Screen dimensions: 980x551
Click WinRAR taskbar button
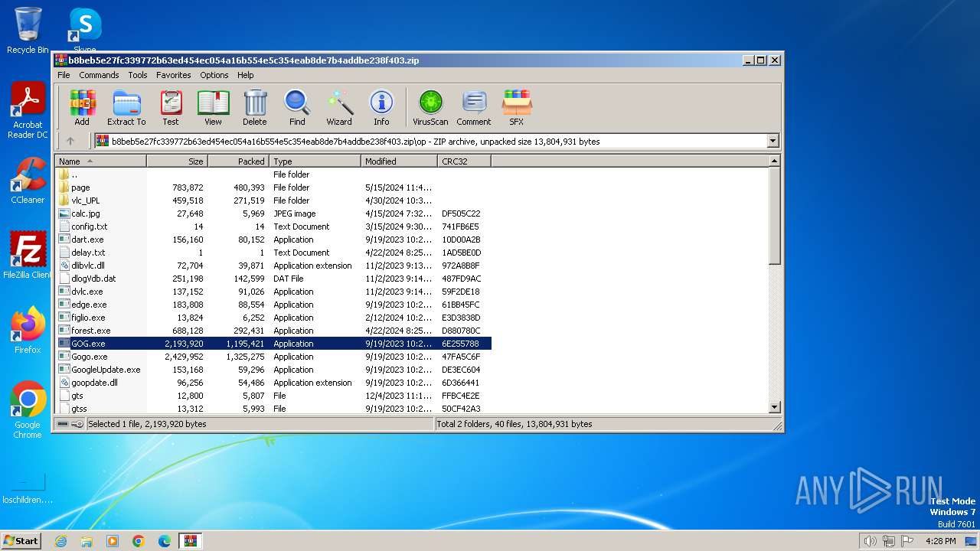coord(190,541)
